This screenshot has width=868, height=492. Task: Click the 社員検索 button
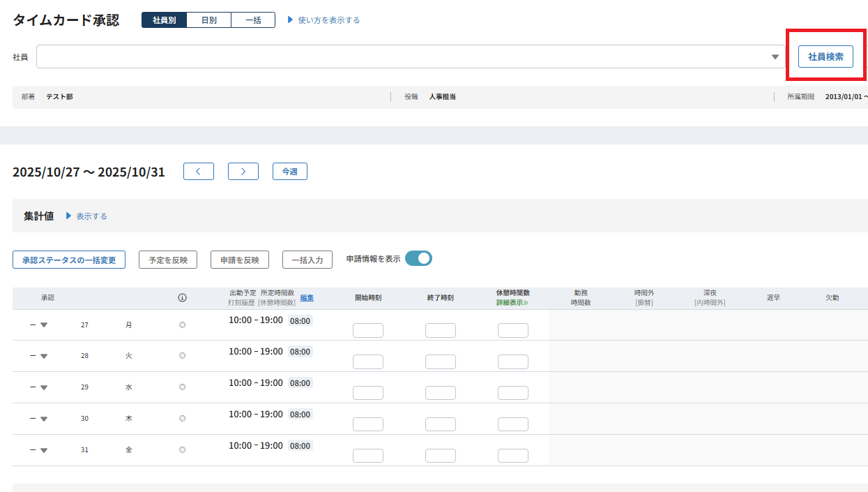pos(825,57)
